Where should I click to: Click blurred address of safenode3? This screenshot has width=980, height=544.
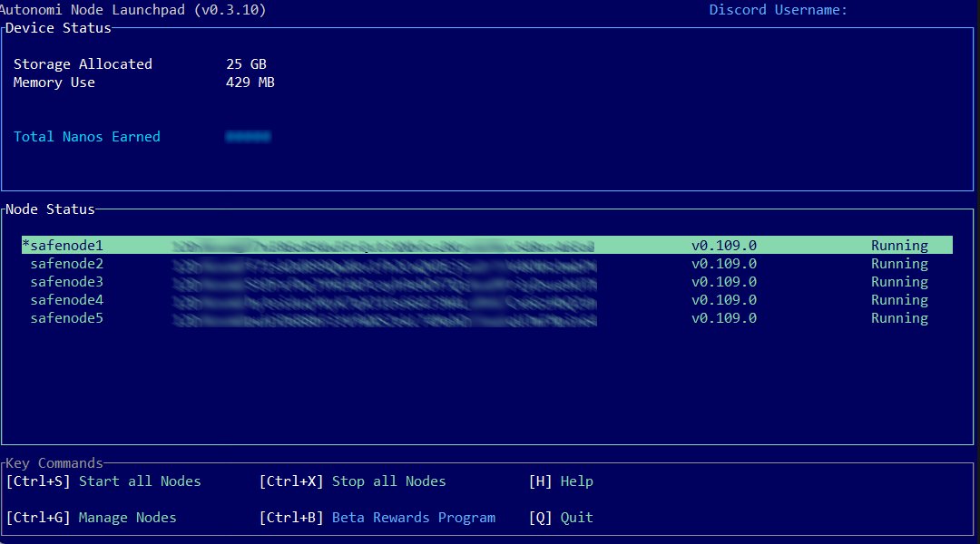tap(385, 282)
